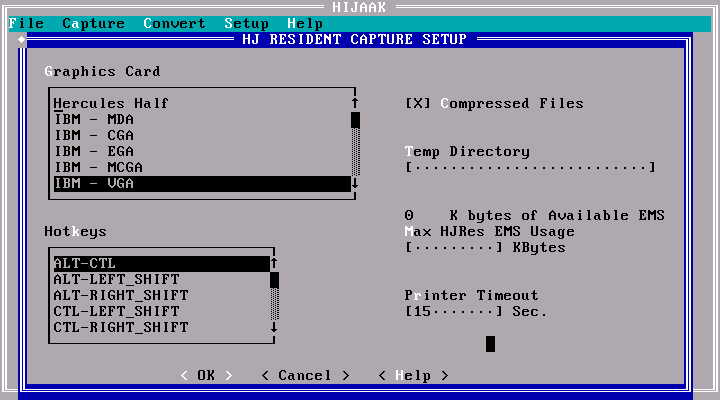Click the Graphics Card label

(x=102, y=72)
